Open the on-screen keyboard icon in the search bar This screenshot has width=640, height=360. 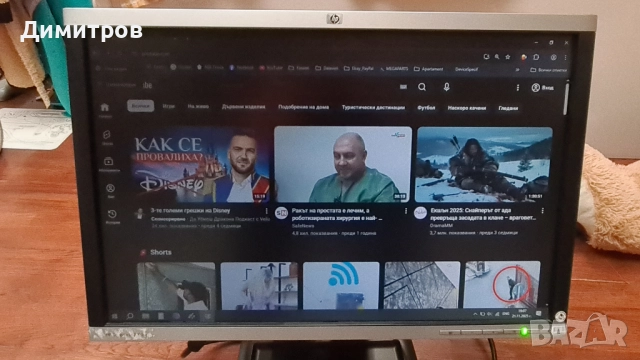tap(403, 87)
